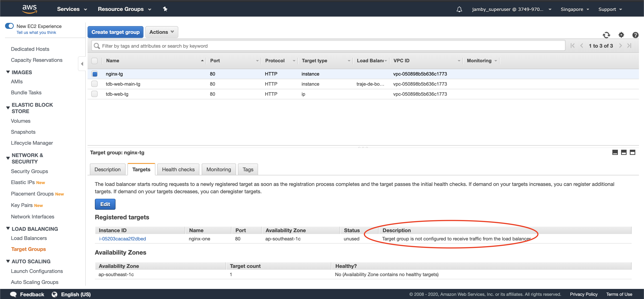Toggle off New EC2 Experience switch
The height and width of the screenshot is (299, 644).
pyautogui.click(x=9, y=26)
